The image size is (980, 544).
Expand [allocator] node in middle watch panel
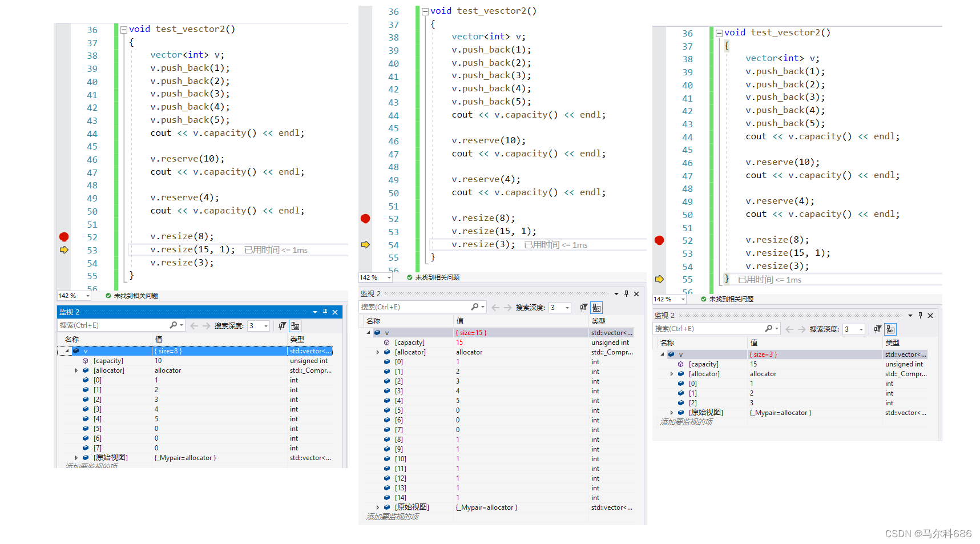click(x=378, y=352)
